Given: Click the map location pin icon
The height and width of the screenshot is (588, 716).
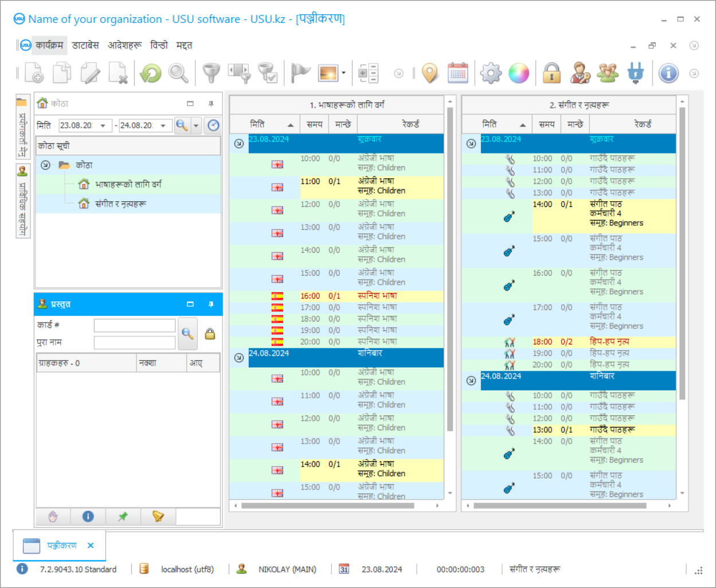Looking at the screenshot, I should [x=430, y=73].
